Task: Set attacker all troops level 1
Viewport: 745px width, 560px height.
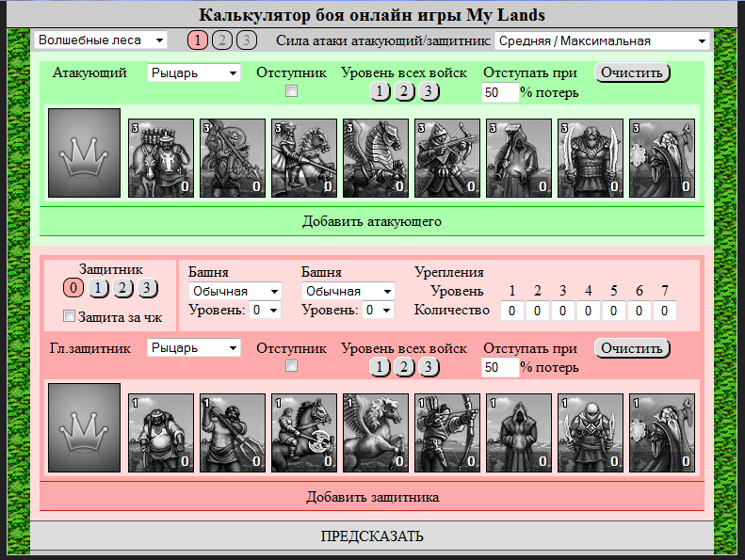Action: point(380,91)
